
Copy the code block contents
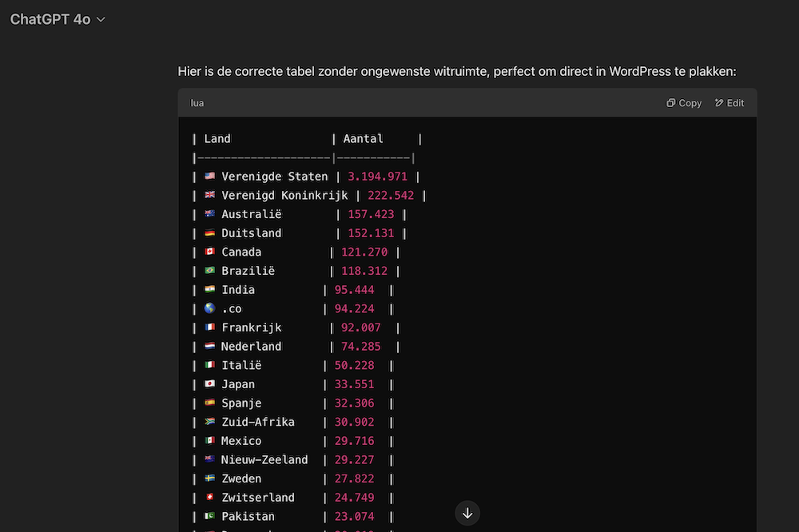coord(684,103)
